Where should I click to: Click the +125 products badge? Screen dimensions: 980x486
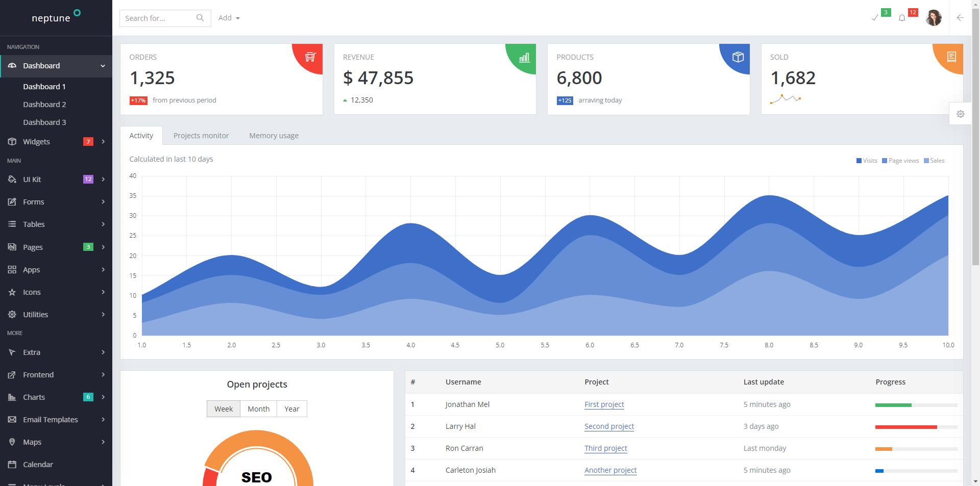point(565,100)
